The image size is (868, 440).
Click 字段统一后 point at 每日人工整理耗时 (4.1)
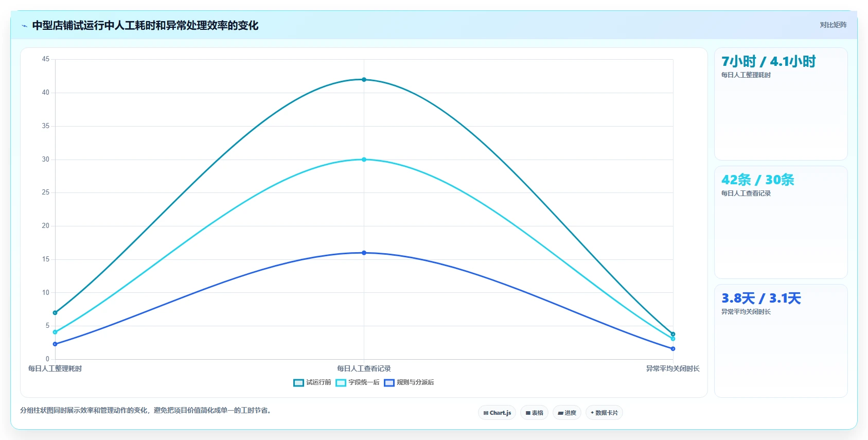click(55, 332)
